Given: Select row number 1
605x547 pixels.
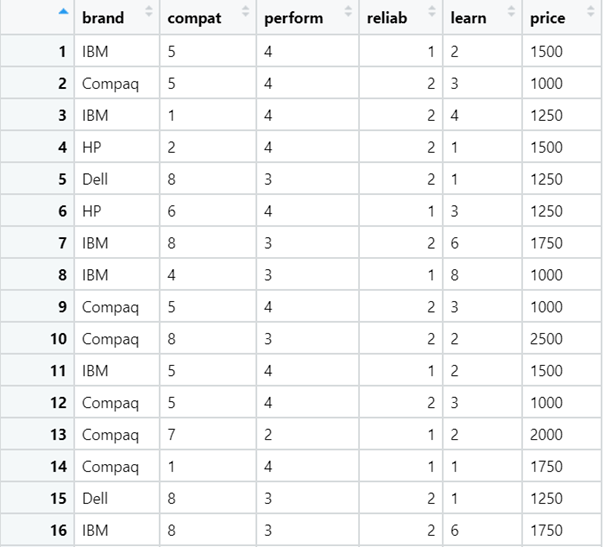Looking at the screenshot, I should coord(62,52).
